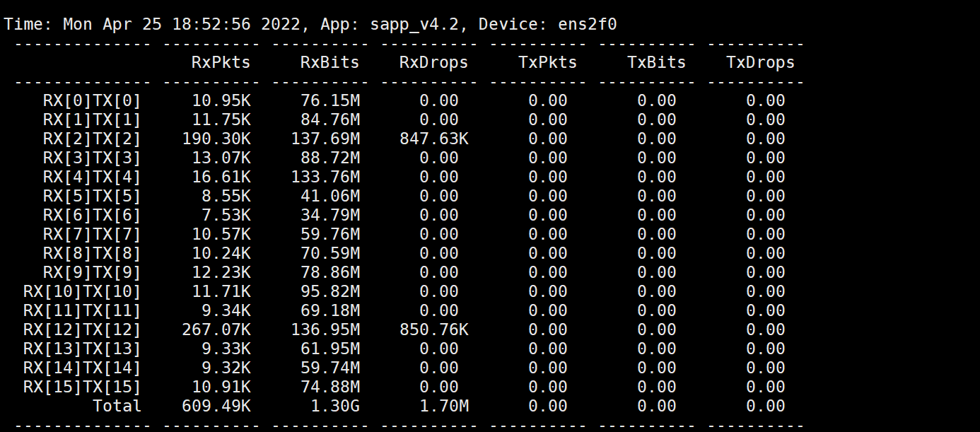The image size is (980, 432).
Task: Click the sapp_v4.2 app name in header
Action: pyautogui.click(x=414, y=24)
